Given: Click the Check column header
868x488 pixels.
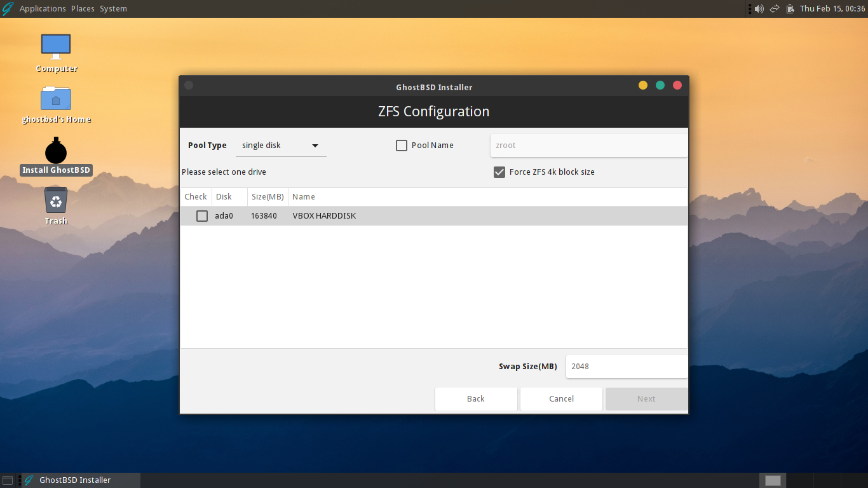Looking at the screenshot, I should click(x=196, y=197).
